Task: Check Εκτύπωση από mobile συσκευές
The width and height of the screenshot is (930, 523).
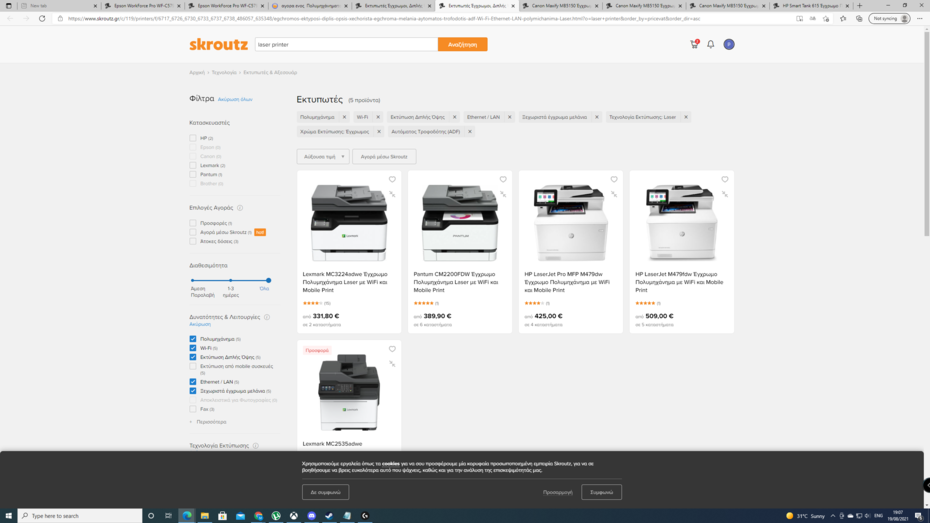Action: 193,366
